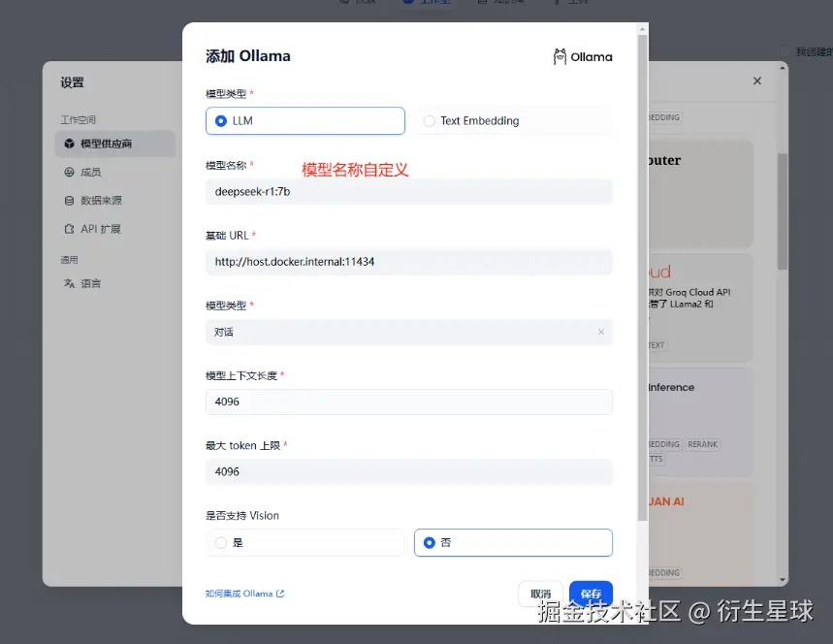
Task: Close the 设置 panel with the X
Action: pyautogui.click(x=757, y=80)
